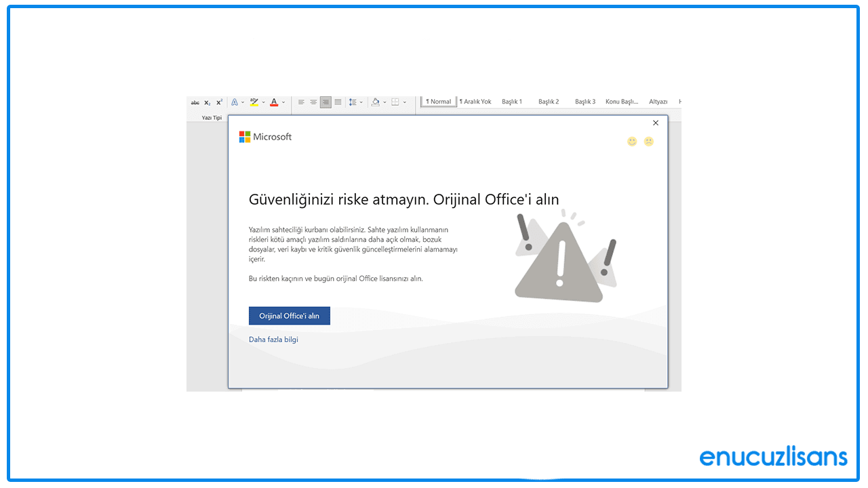This screenshot has width=868, height=488.
Task: Justify the paragraph text
Action: [338, 102]
